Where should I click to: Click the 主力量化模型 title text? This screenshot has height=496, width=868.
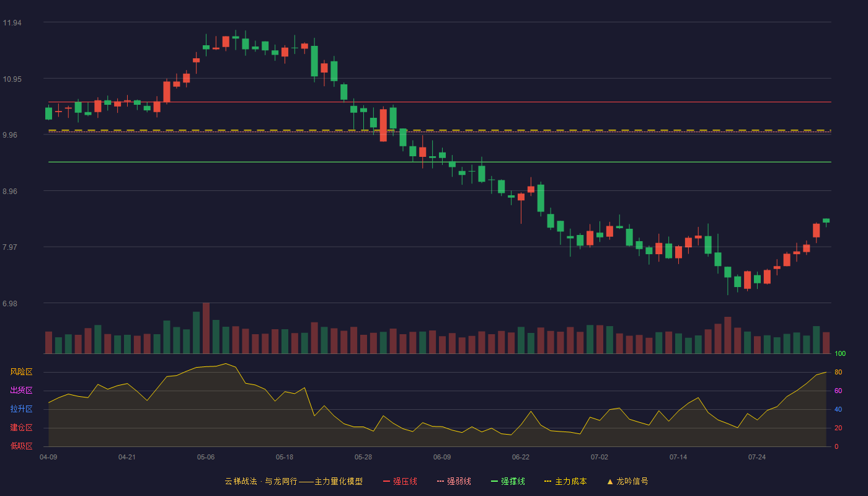click(339, 481)
